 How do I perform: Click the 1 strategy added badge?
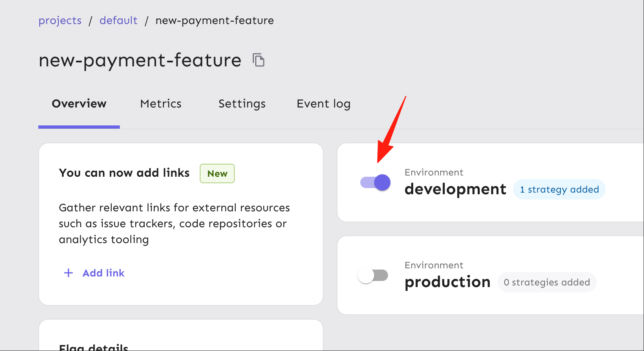click(x=559, y=189)
